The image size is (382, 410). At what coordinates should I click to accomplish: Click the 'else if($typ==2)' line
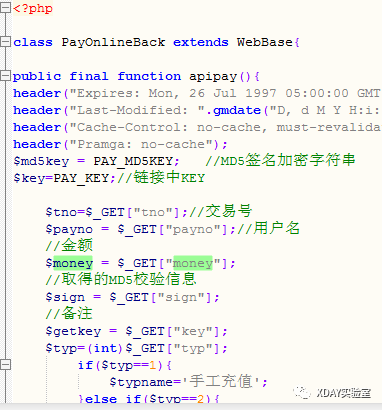click(x=149, y=398)
